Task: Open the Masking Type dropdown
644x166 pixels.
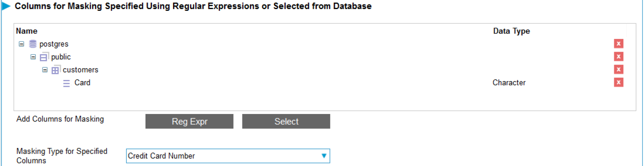Action: coord(228,156)
